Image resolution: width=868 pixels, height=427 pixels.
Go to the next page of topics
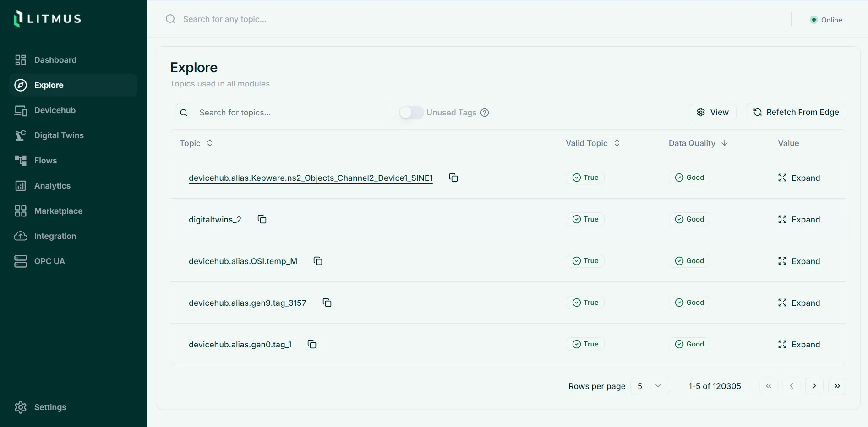[814, 386]
